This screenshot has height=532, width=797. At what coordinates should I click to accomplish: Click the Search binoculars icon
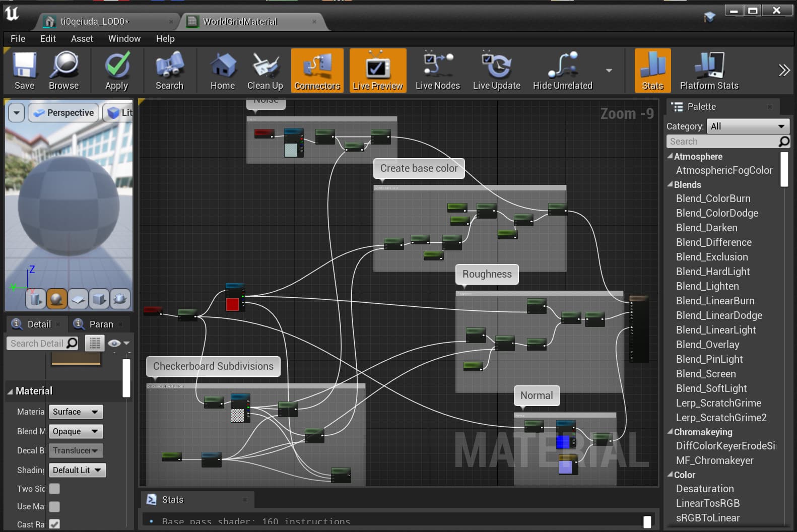pyautogui.click(x=169, y=71)
